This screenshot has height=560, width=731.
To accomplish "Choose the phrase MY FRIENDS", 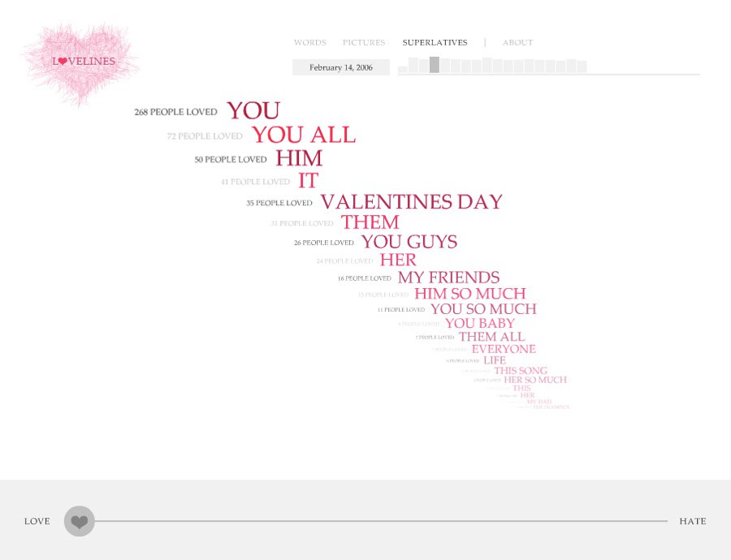I will click(x=448, y=278).
